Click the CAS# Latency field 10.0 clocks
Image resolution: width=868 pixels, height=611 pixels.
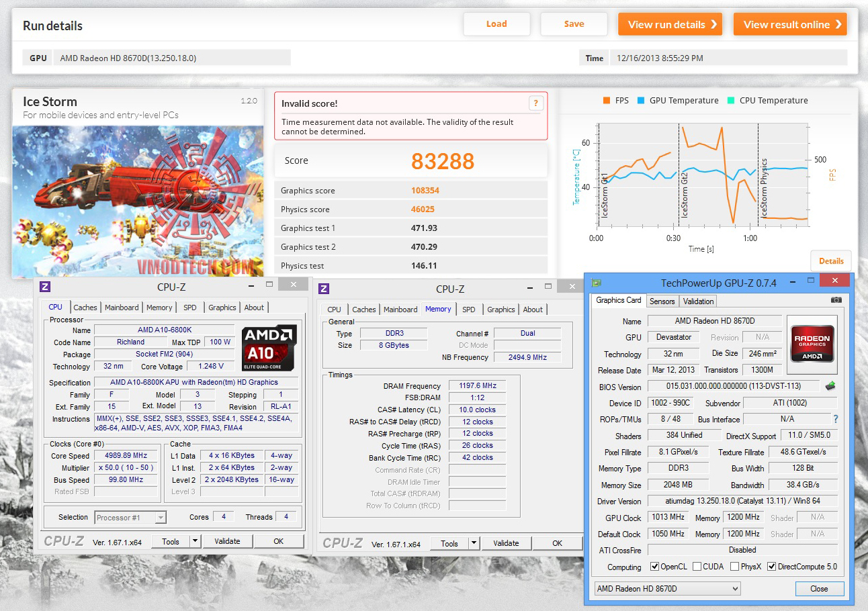tap(476, 410)
